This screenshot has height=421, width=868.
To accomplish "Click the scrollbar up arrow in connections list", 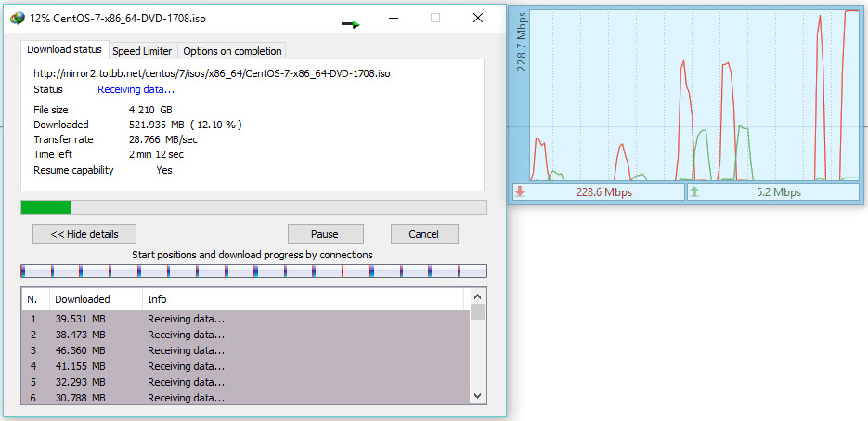I will click(478, 296).
